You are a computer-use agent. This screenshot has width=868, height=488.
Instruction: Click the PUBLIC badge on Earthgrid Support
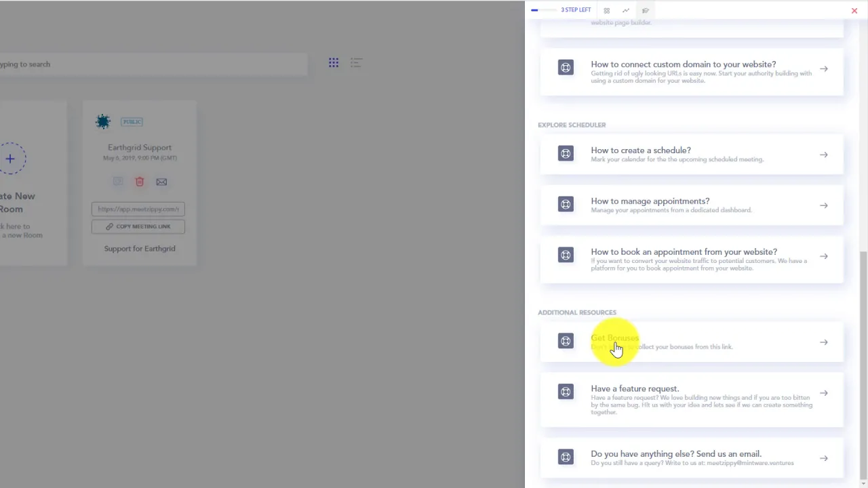(x=132, y=122)
